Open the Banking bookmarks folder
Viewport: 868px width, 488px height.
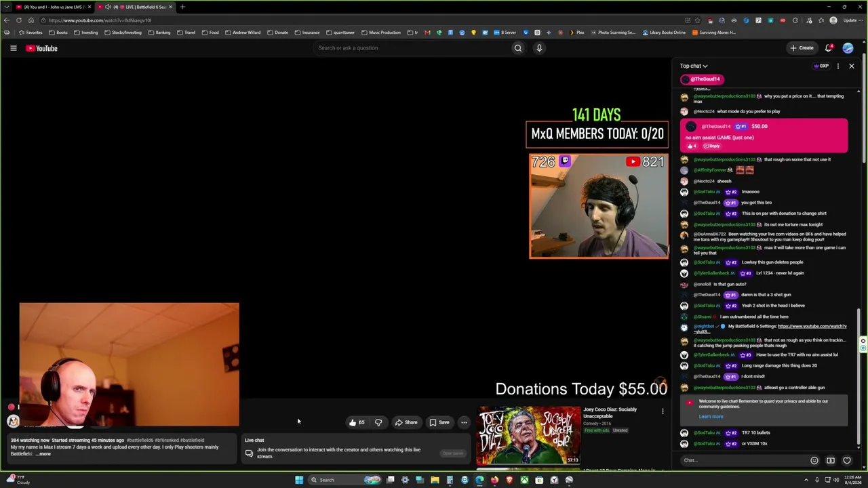[159, 33]
